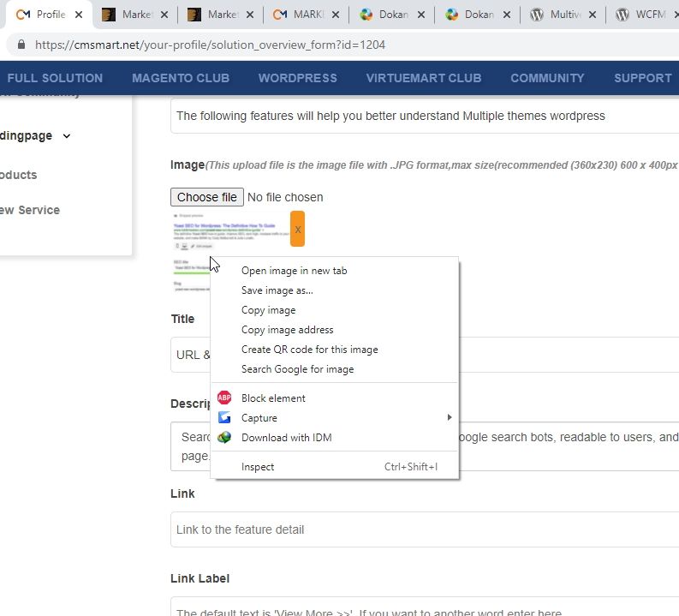Click the Link input field
This screenshot has width=679, height=616.
[x=425, y=529]
